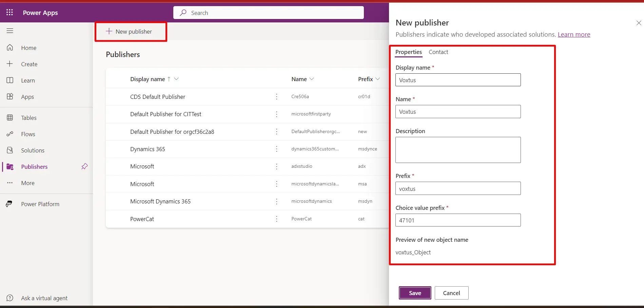Click the Prefix field containing voxtus
644x308 pixels.
click(458, 188)
